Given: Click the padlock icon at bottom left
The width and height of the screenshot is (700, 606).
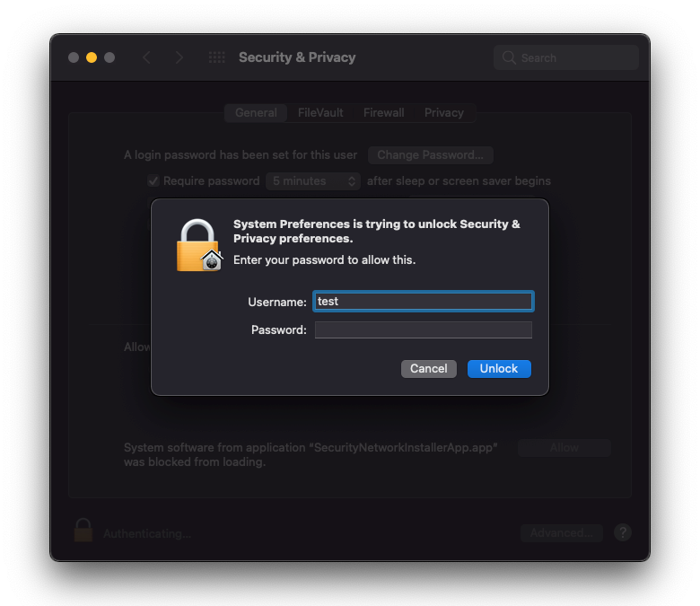Looking at the screenshot, I should (83, 531).
